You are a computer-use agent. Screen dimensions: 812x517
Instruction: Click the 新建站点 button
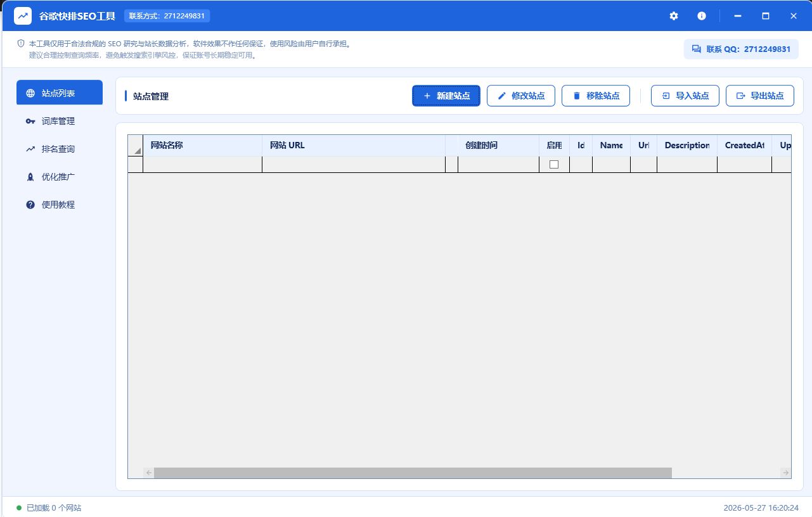click(x=446, y=96)
